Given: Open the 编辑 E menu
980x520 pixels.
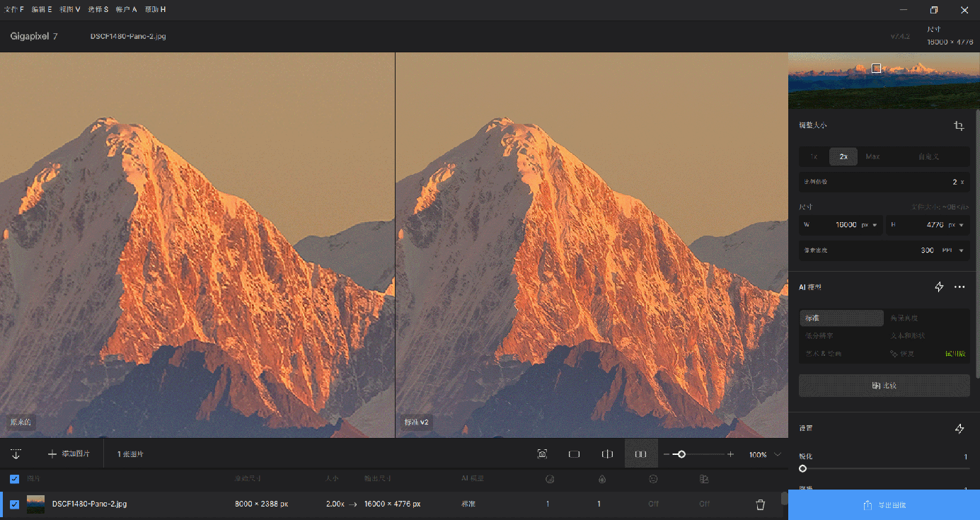Looking at the screenshot, I should [42, 10].
